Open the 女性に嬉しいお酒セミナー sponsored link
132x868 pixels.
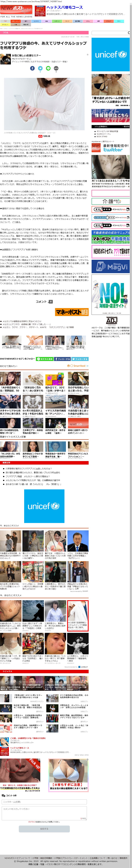pos(26,55)
